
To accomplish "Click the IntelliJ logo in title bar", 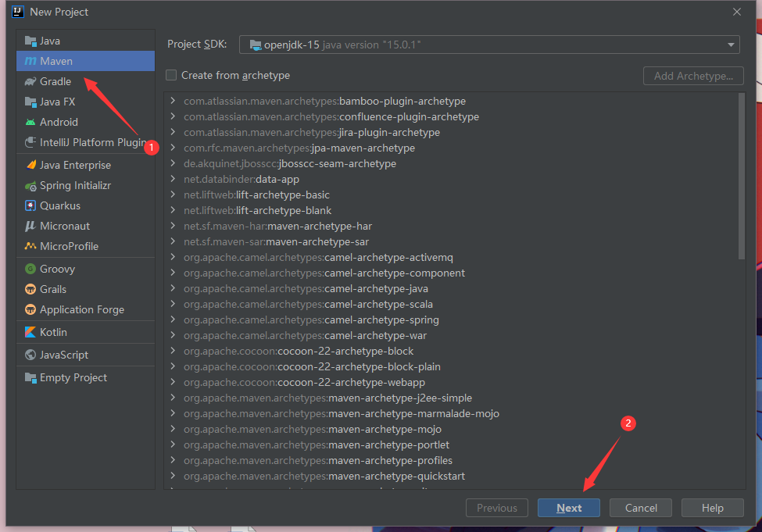I will click(x=18, y=12).
